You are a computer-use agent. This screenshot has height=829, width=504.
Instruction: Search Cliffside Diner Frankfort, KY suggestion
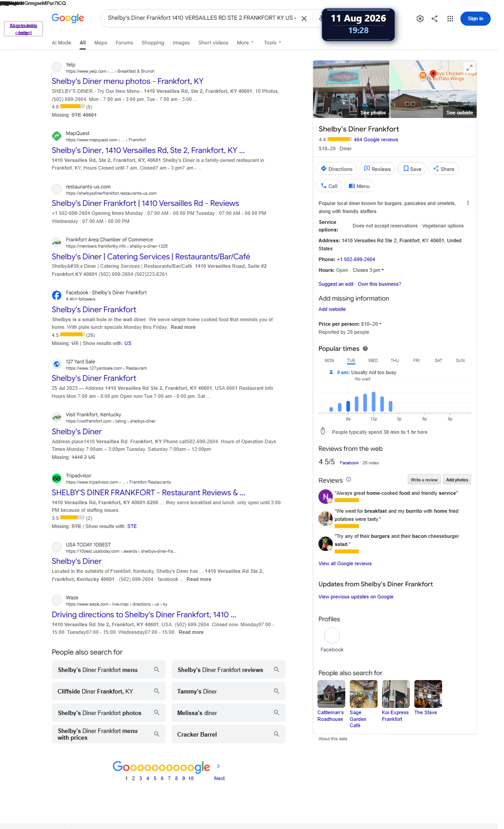(109, 691)
